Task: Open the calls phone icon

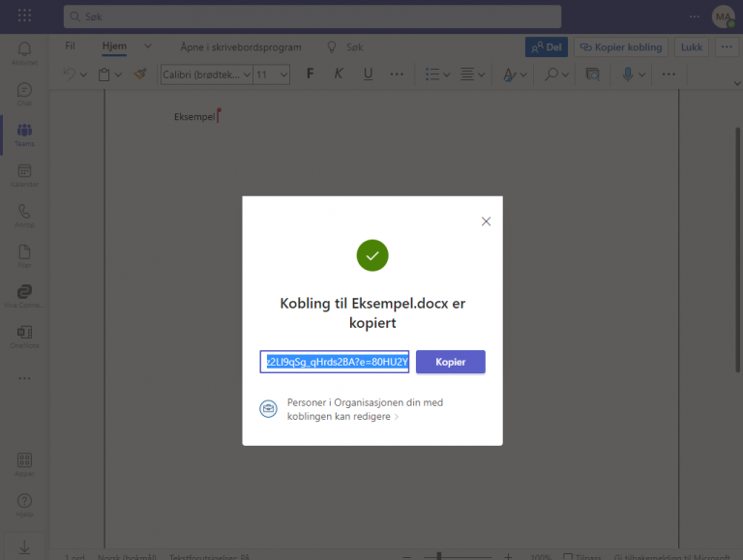Action: point(24,215)
